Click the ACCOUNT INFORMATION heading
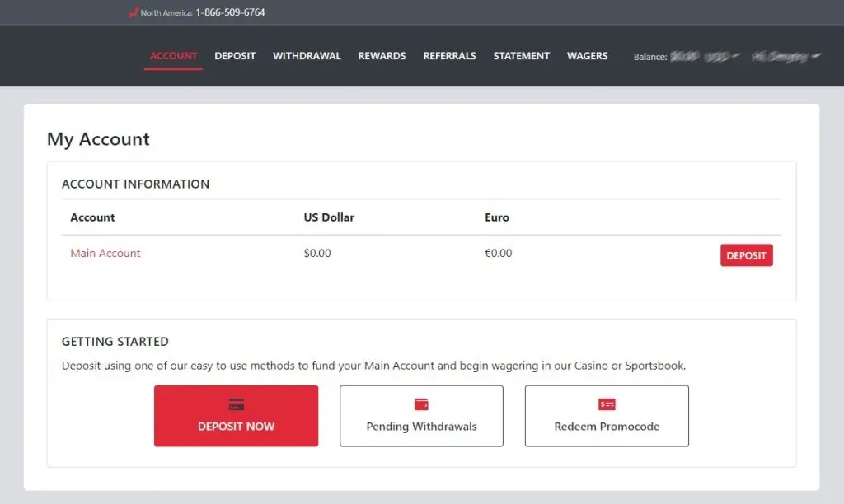 [136, 184]
